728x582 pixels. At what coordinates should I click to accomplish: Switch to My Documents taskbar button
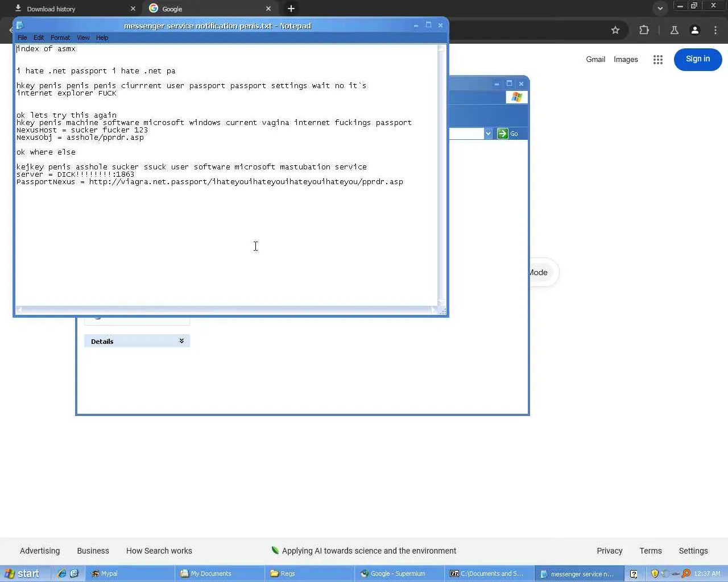coord(220,573)
